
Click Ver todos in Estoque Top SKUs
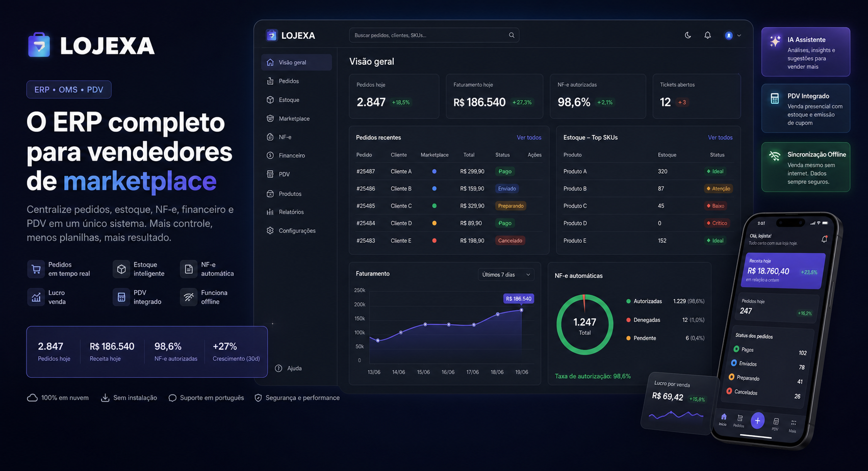point(720,138)
